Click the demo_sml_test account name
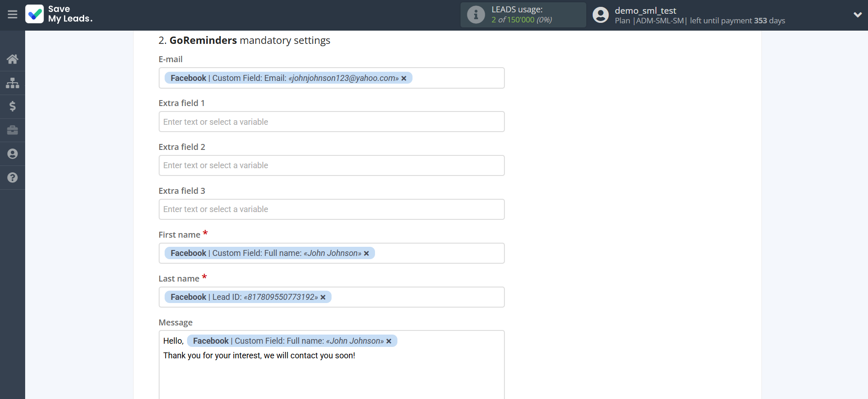 [x=645, y=11]
